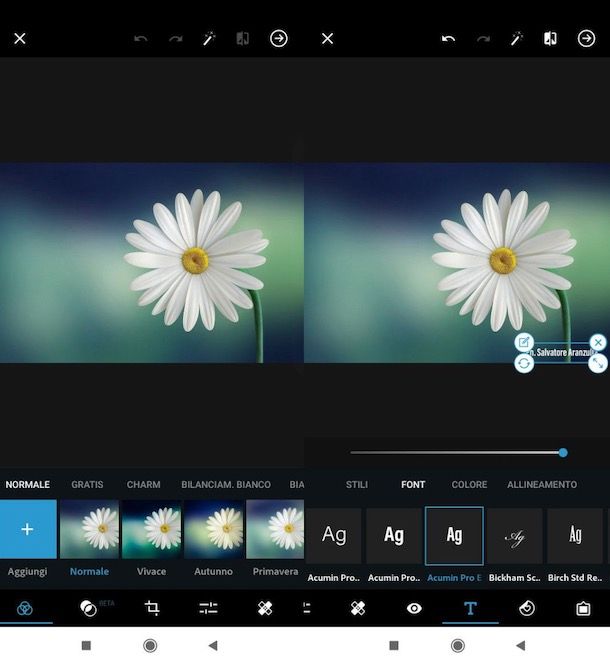The height and width of the screenshot is (663, 610).
Task: Close the editor in left screen
Action: pyautogui.click(x=20, y=38)
